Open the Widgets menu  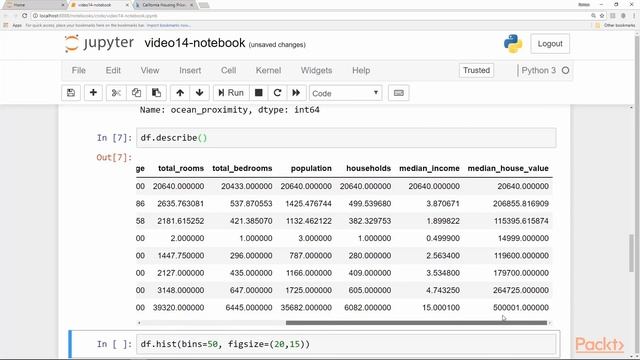pos(316,70)
